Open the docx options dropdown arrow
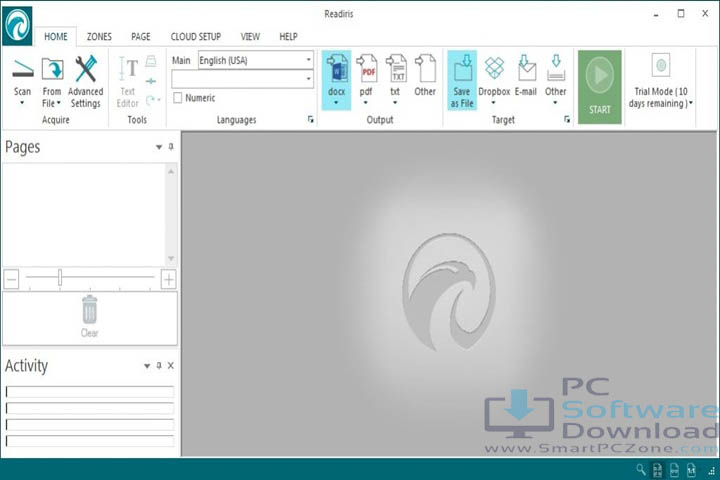The image size is (720, 480). pyautogui.click(x=337, y=102)
